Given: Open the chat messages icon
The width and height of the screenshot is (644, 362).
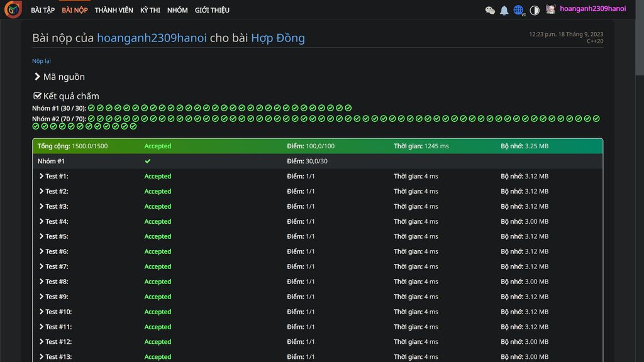Looking at the screenshot, I should coord(491,10).
